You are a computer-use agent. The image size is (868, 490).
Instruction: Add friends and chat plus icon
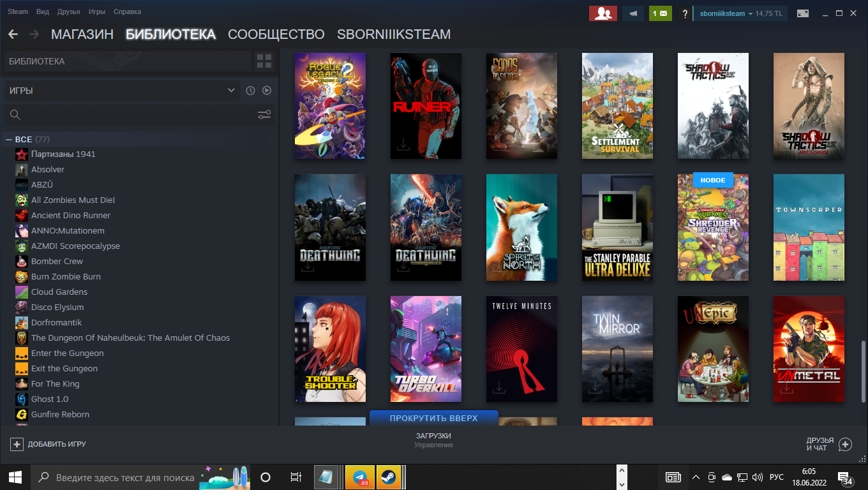tap(845, 444)
